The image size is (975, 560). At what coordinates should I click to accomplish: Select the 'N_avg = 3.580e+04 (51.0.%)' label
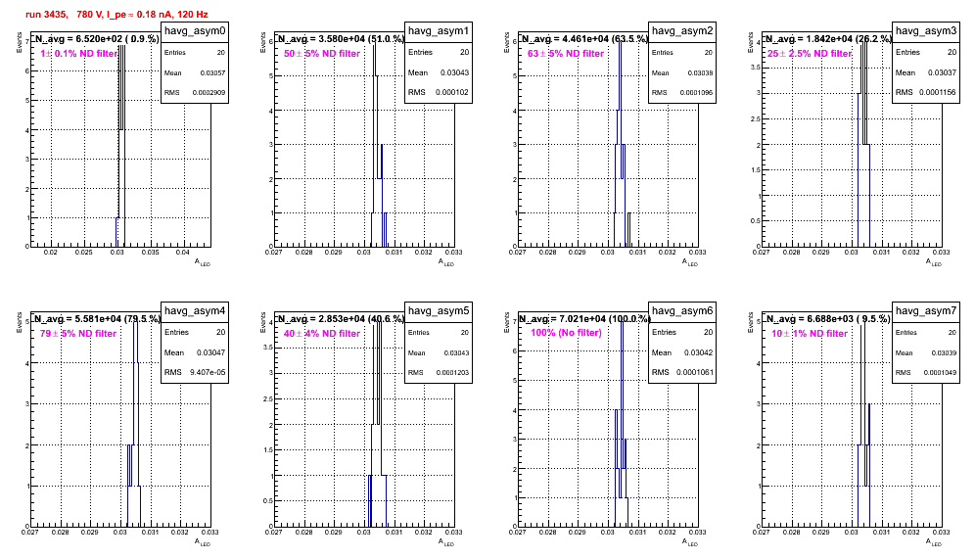pos(341,38)
